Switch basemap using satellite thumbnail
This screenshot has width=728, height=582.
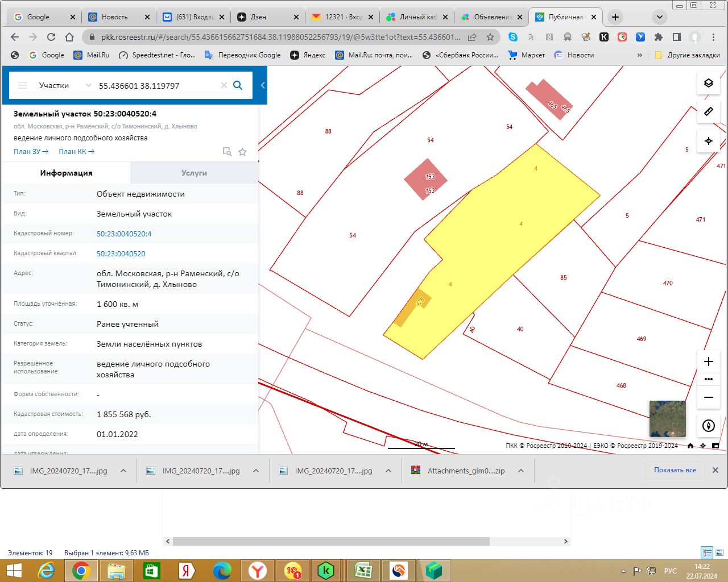click(667, 419)
